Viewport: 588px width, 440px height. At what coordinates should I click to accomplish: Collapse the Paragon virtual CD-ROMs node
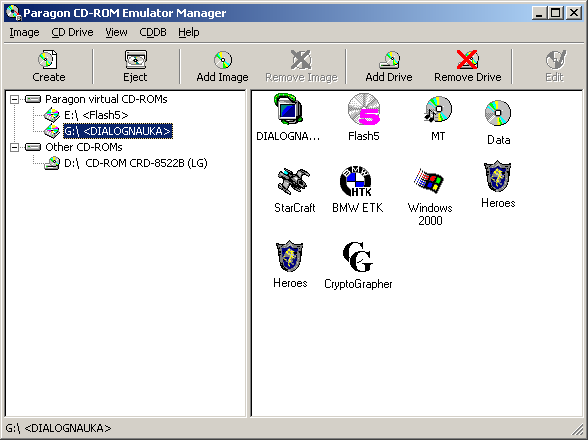click(14, 99)
